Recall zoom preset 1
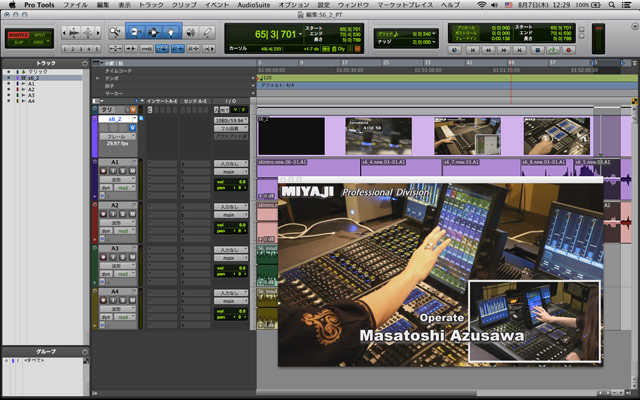Screen dimensions: 640x400 (65, 49)
